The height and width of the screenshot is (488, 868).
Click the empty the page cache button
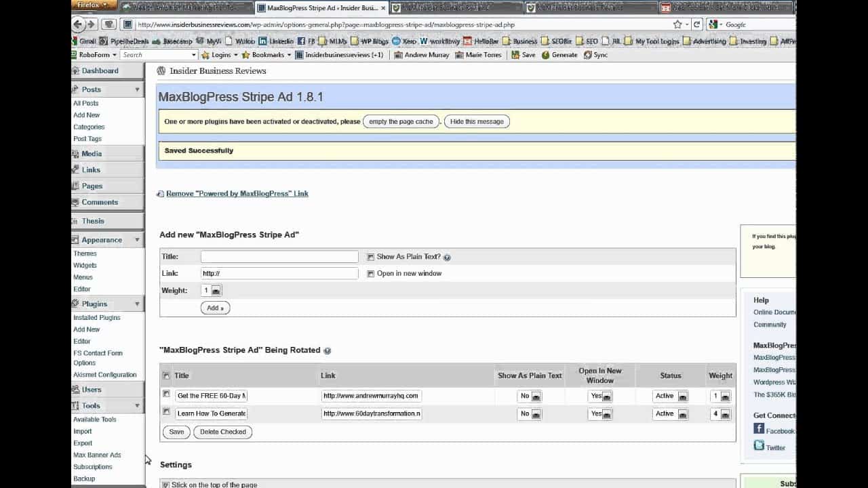(x=401, y=122)
